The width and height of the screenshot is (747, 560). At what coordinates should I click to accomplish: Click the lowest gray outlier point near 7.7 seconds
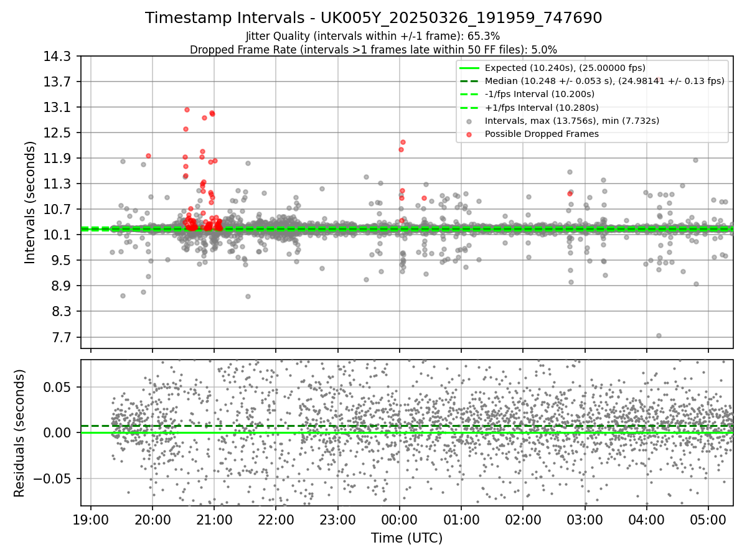pos(659,336)
